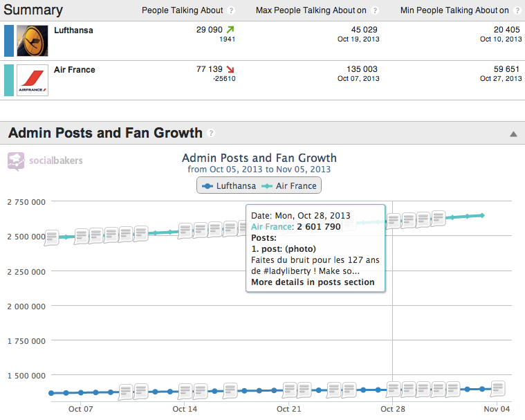Click the Air France teal color swatch

(x=9, y=80)
